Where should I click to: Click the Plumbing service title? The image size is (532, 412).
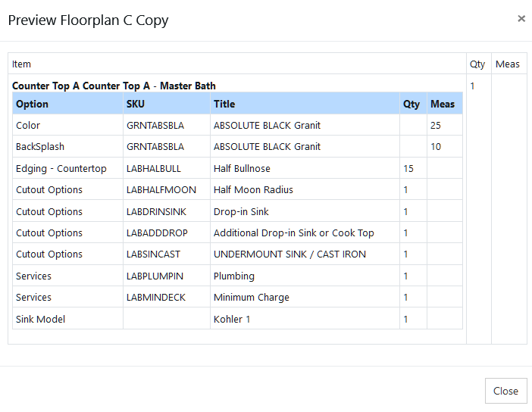pos(233,276)
